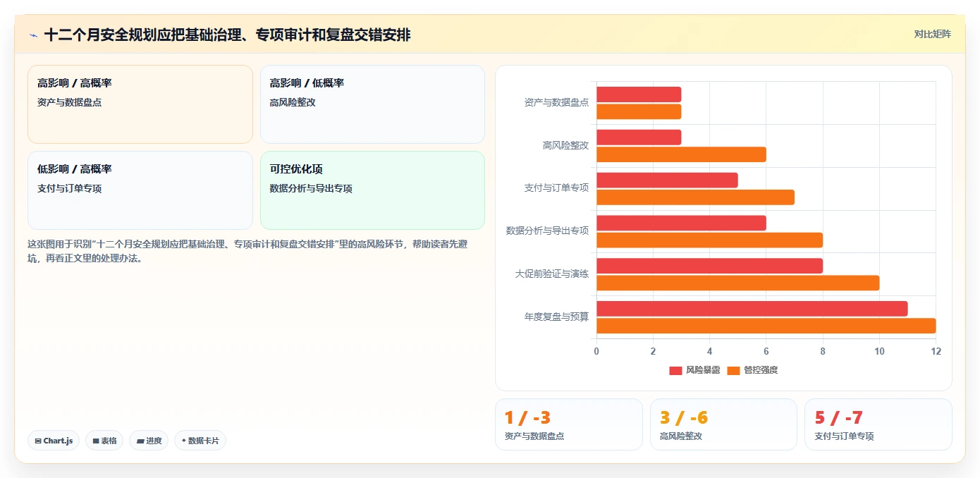
Task: Click the 支付与订单专项 axis label in chart
Action: pyautogui.click(x=556, y=188)
